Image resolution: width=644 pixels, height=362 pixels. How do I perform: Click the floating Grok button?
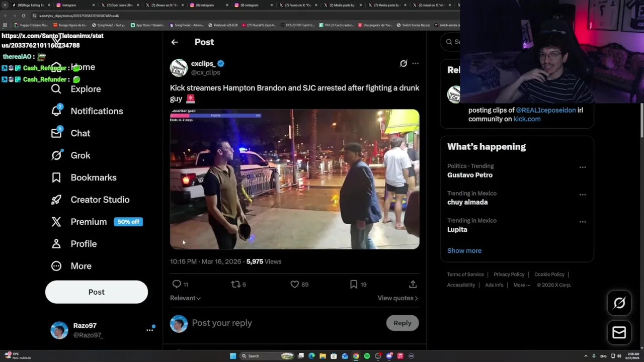point(619,303)
